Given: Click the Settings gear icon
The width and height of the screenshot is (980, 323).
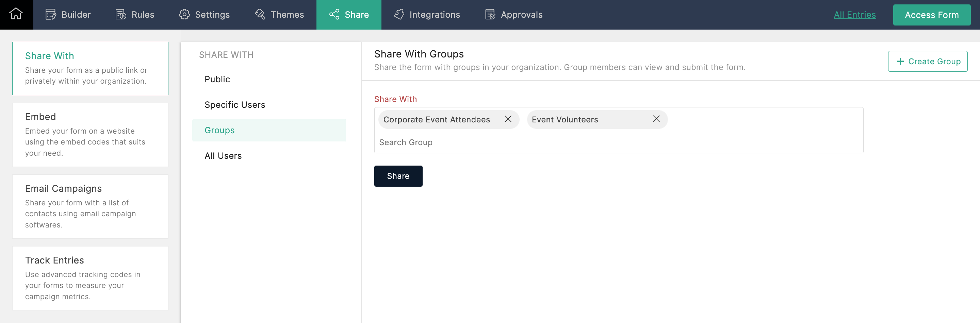Looking at the screenshot, I should pyautogui.click(x=184, y=14).
